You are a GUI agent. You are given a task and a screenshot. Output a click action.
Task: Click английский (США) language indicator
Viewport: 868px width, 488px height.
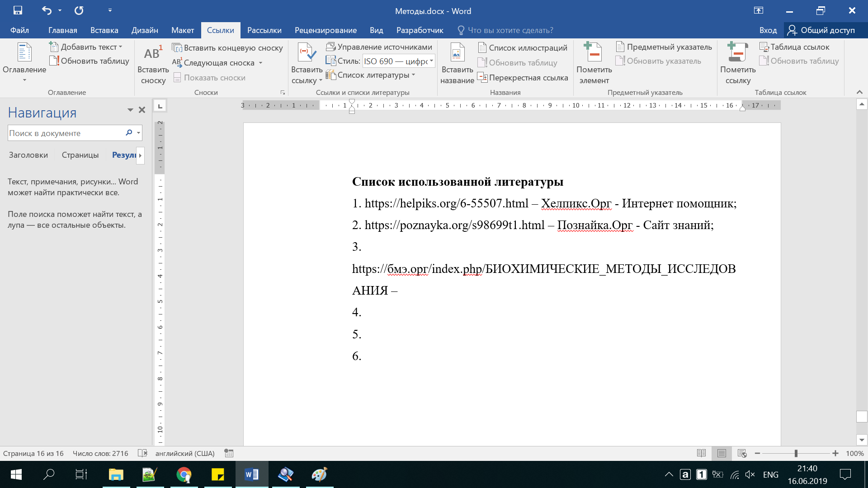(x=184, y=453)
